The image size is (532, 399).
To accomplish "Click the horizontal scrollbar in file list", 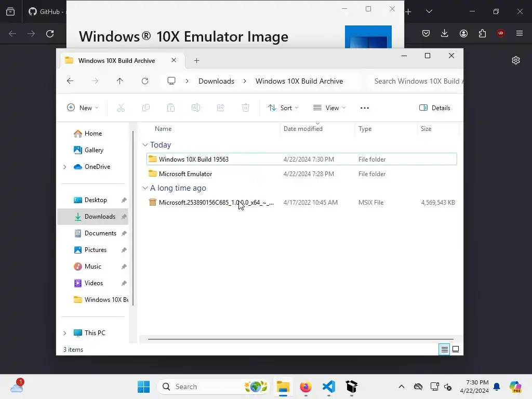I will coord(301,339).
